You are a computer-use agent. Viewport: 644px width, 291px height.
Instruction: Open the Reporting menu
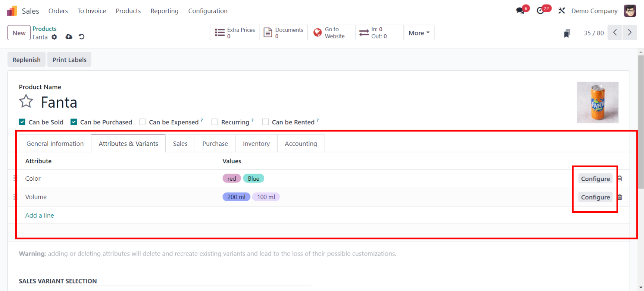click(x=165, y=11)
